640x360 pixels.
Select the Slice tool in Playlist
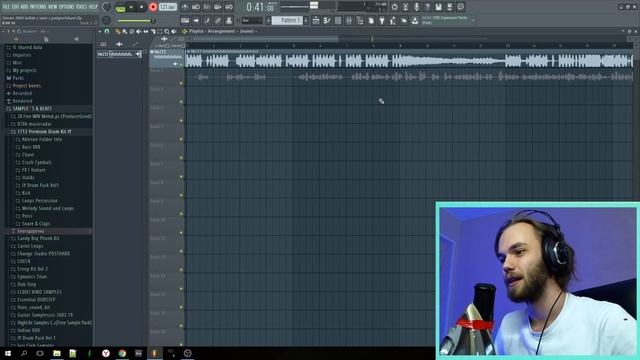tap(153, 31)
